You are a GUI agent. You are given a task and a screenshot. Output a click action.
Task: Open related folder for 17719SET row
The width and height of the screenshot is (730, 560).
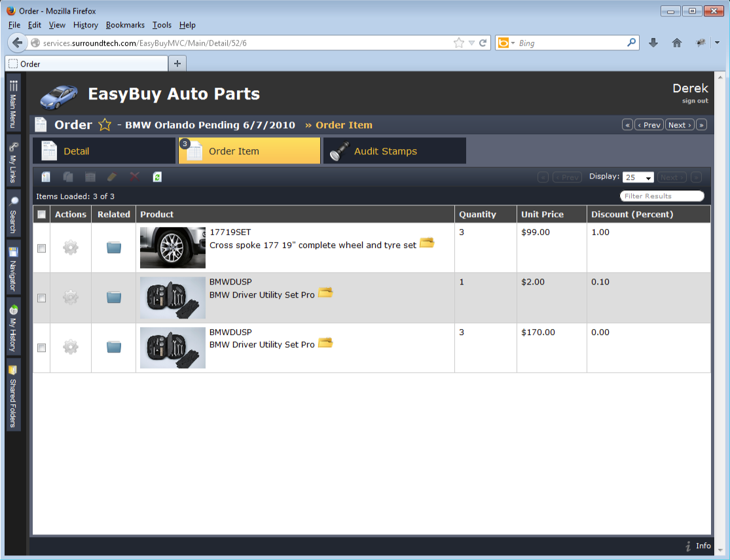tap(114, 247)
